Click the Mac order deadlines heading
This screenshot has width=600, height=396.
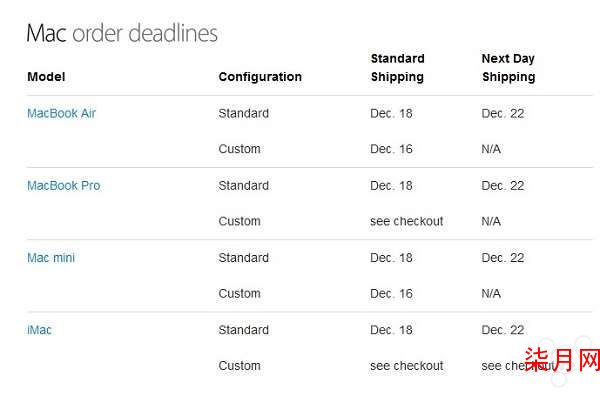(122, 33)
